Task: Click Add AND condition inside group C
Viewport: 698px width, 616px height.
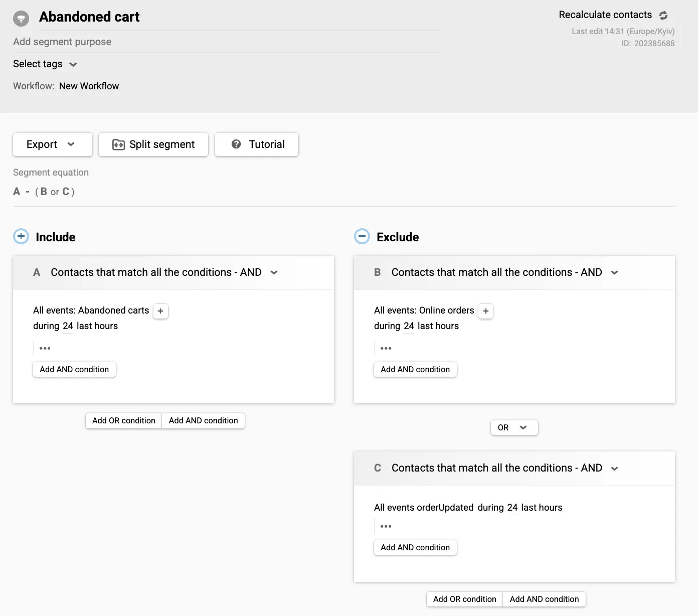Action: 415,547
